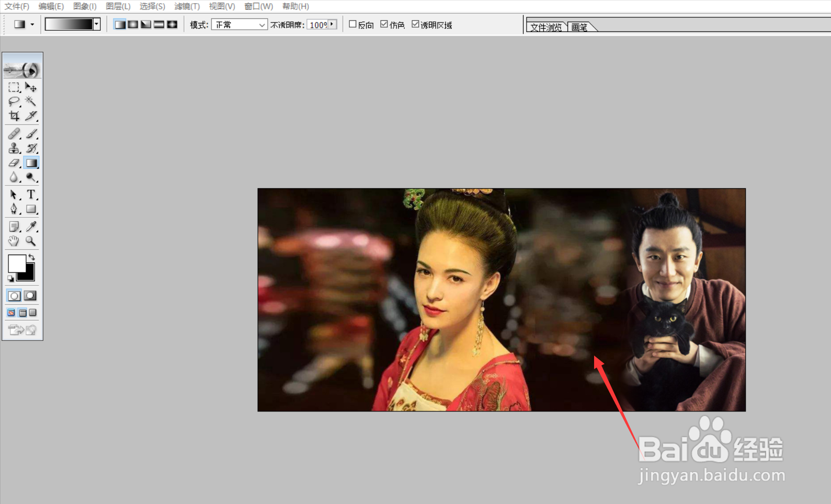
Task: Select the Move tool
Action: (31, 87)
